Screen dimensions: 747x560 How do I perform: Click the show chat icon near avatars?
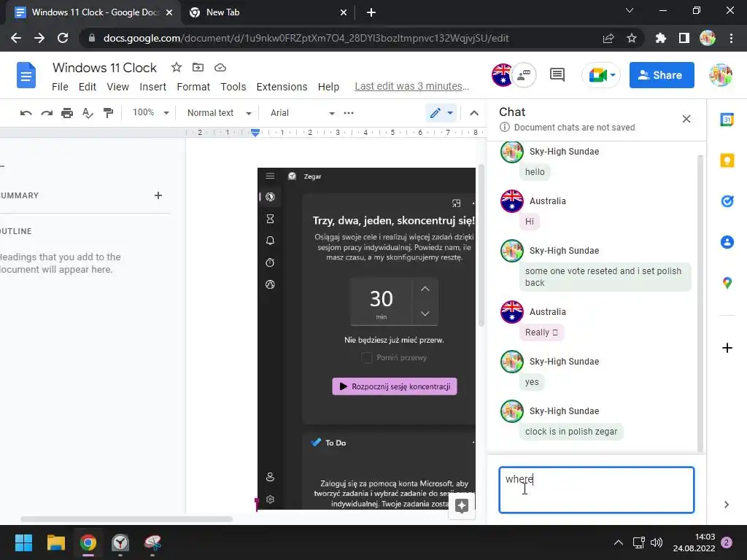coord(524,75)
